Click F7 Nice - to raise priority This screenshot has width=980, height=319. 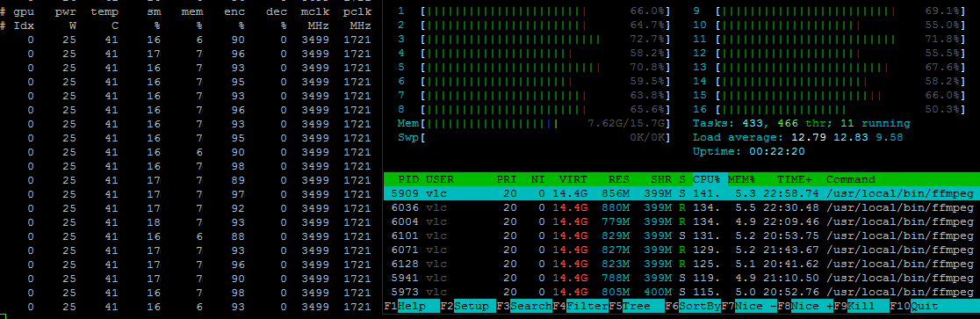[x=749, y=306]
